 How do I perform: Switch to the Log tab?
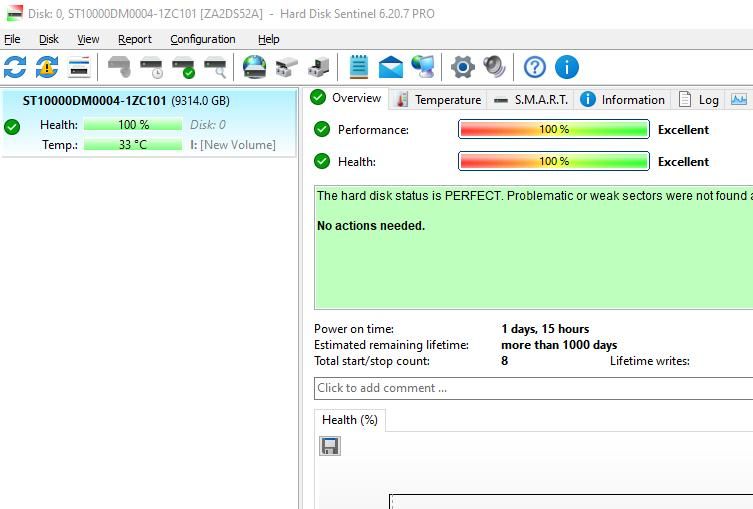pyautogui.click(x=699, y=100)
